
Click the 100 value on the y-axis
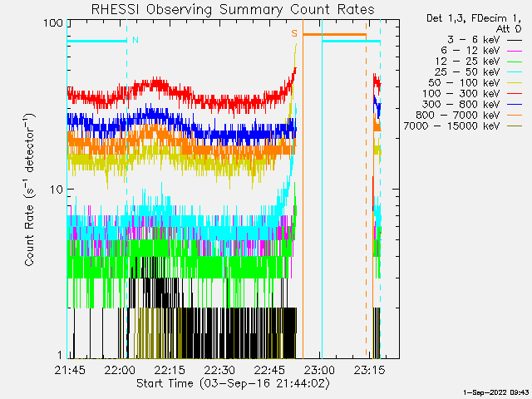click(x=53, y=22)
